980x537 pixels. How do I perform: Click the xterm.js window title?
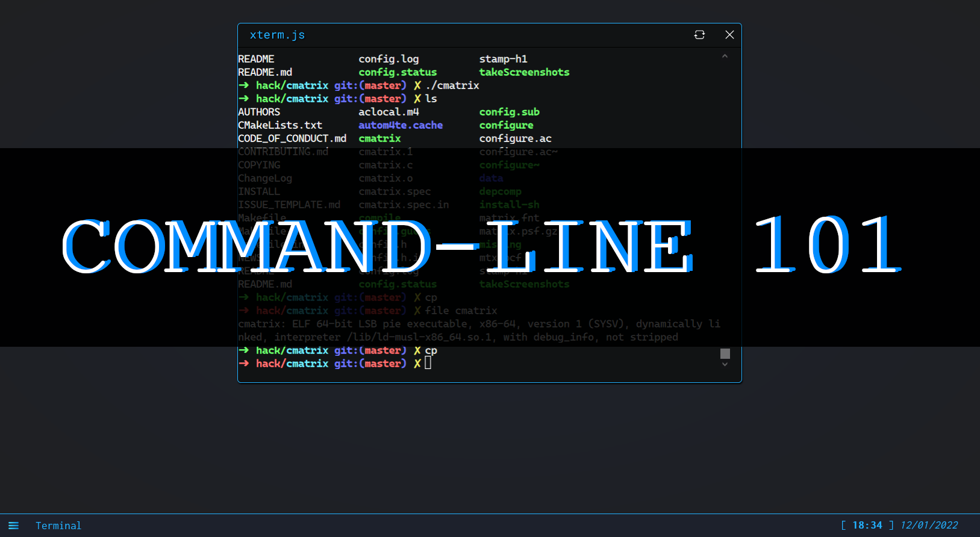pyautogui.click(x=277, y=35)
